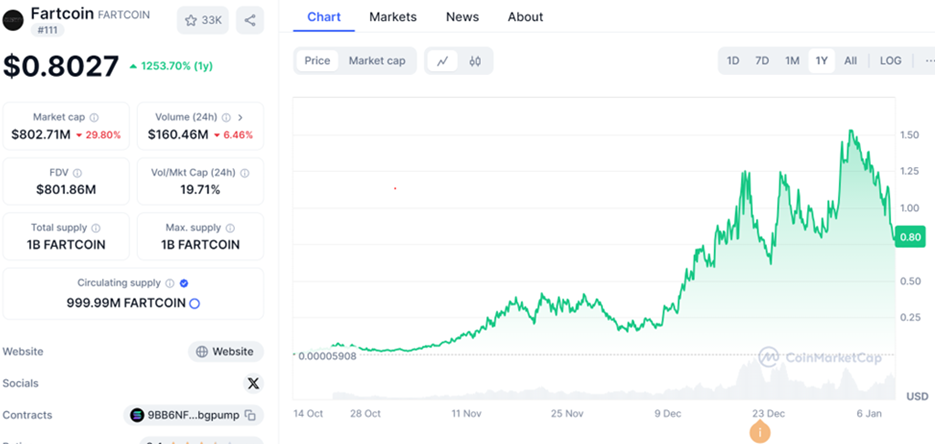The height and width of the screenshot is (444, 940).
Task: Open the X (Twitter) social link
Action: click(x=253, y=383)
